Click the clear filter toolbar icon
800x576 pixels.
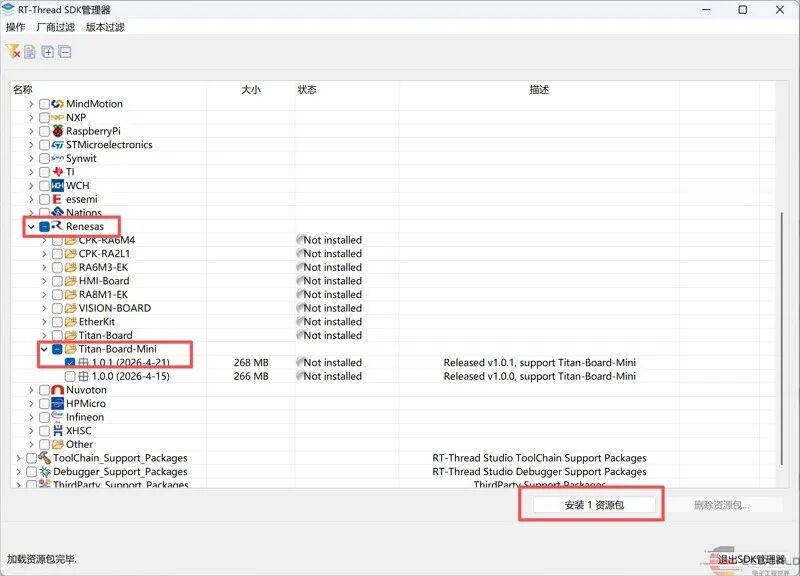coord(13,51)
